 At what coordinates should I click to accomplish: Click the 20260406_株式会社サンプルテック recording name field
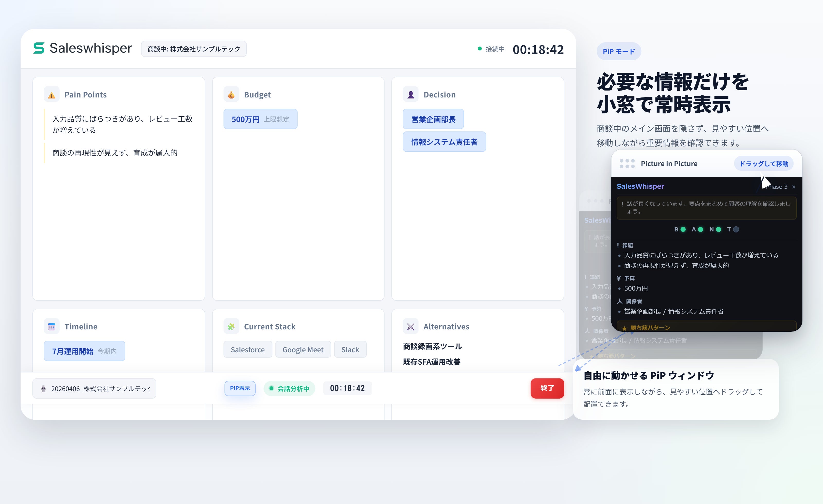click(100, 389)
